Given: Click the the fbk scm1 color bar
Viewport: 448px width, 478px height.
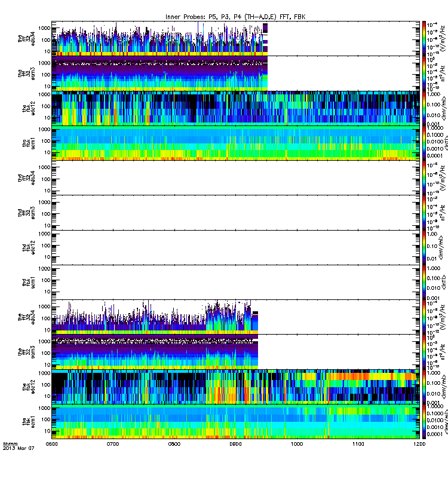Looking at the screenshot, I should coord(424,422).
